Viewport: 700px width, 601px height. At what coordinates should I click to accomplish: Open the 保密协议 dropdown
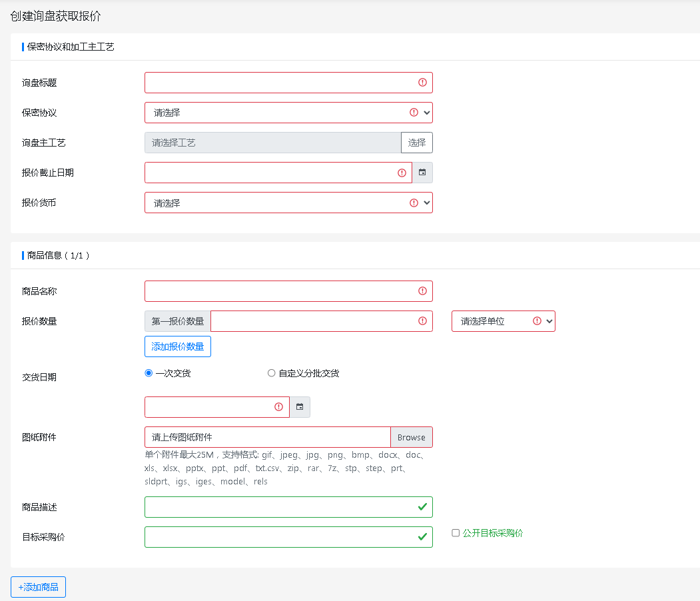[288, 113]
